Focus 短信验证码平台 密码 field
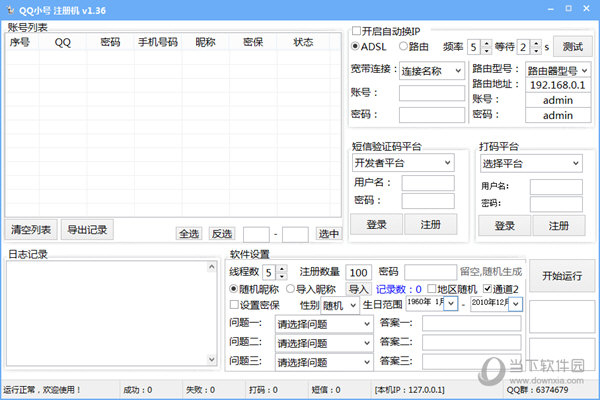600x400 pixels. click(428, 201)
